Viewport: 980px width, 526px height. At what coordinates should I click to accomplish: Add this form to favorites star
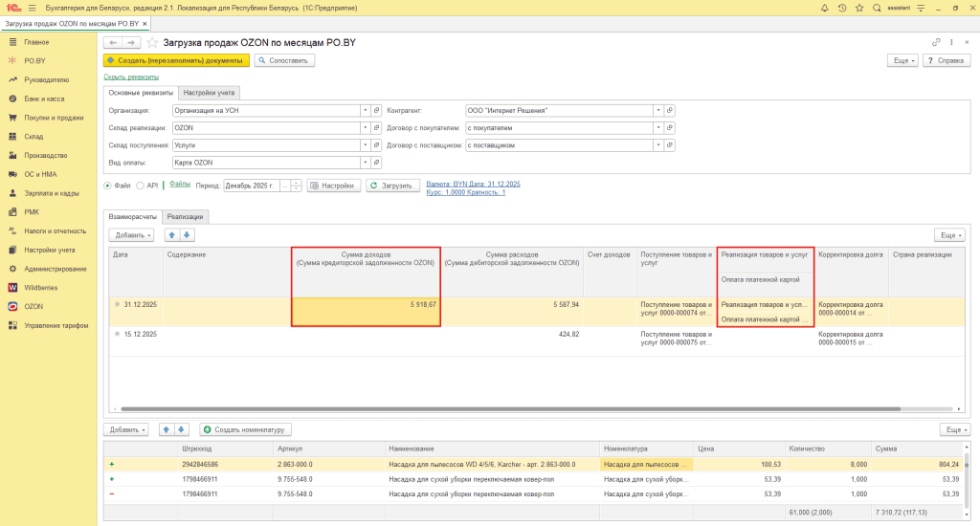pos(152,42)
